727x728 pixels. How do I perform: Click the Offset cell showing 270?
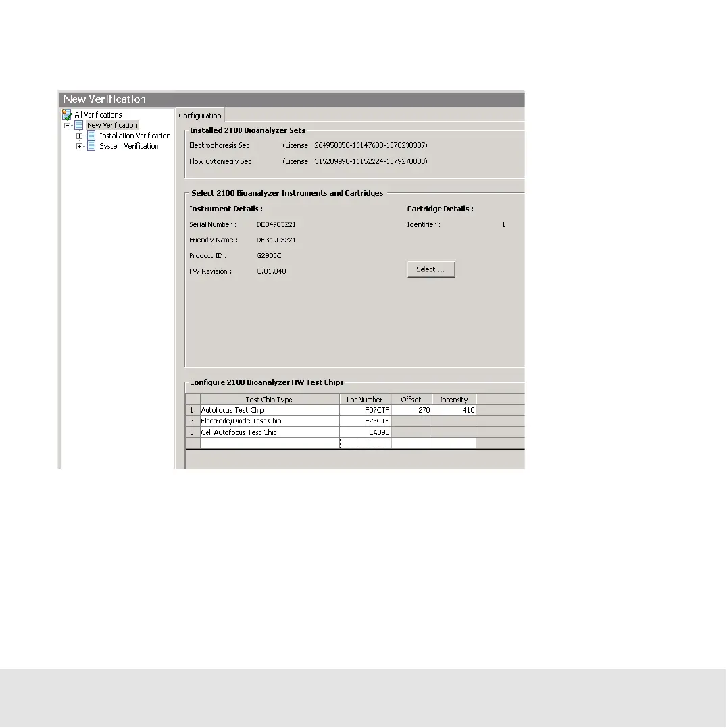[x=411, y=410]
